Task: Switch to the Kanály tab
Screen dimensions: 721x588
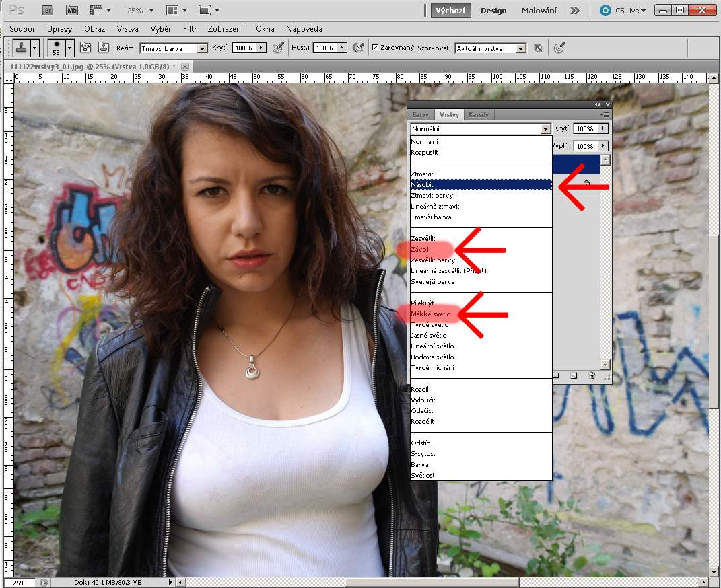Action: tap(479, 115)
